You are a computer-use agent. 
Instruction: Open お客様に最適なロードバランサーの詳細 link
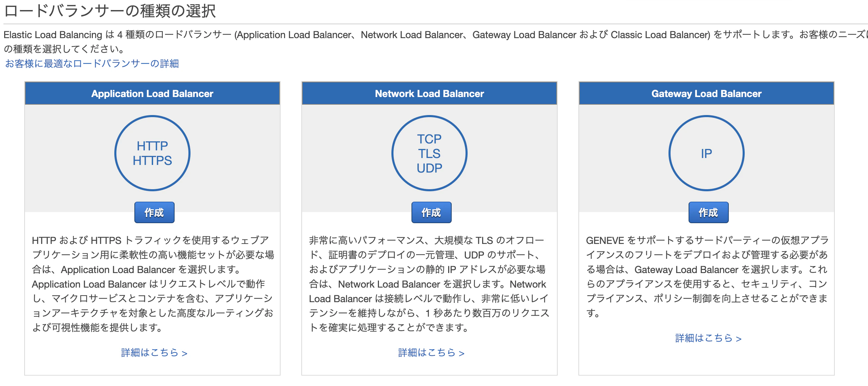[x=92, y=63]
